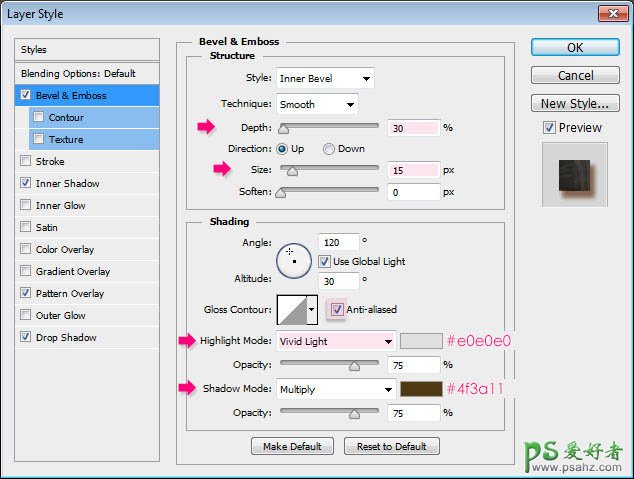
Task: Pick the shadow mode brown color swatch
Action: [422, 389]
